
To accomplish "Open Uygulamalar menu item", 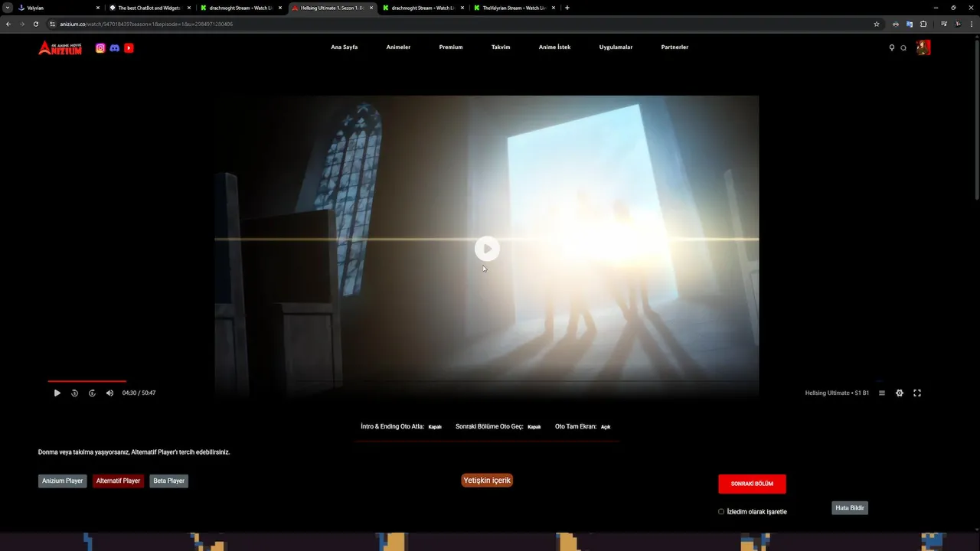I will tap(616, 47).
